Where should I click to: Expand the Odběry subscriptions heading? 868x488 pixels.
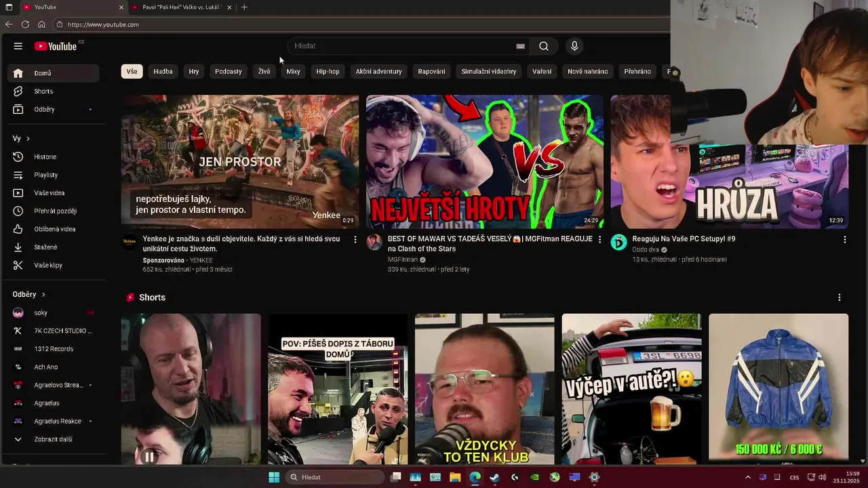pos(29,294)
